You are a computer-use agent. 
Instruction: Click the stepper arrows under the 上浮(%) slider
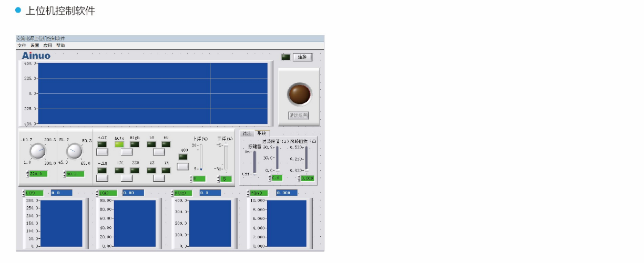click(x=191, y=178)
